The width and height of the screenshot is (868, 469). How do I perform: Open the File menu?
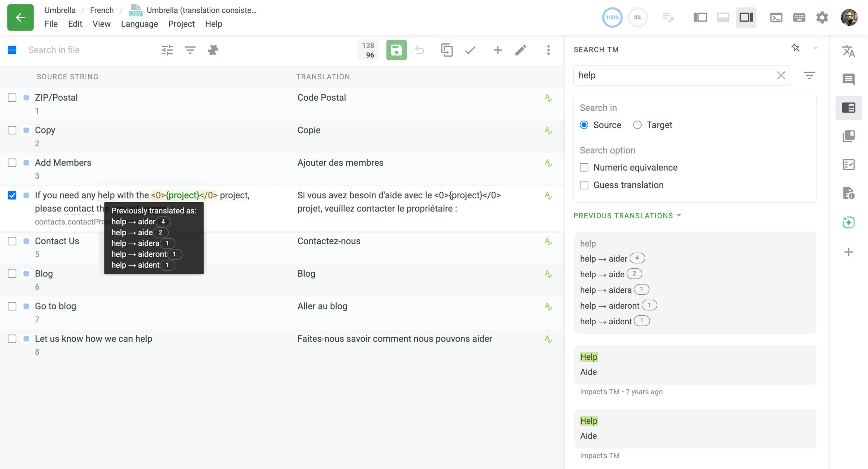[x=51, y=24]
